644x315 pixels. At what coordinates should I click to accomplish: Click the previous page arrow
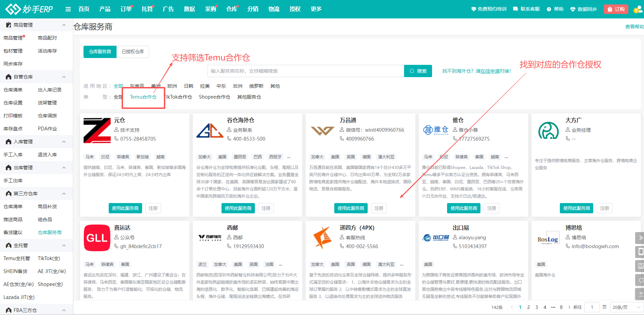[512, 307]
